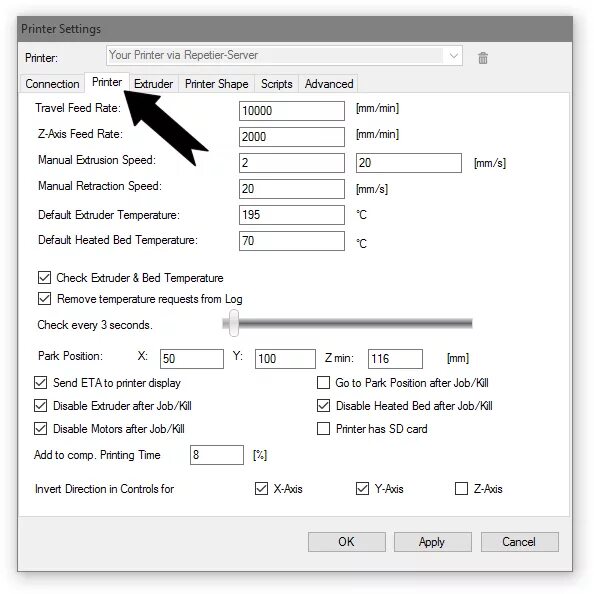The image size is (594, 594).
Task: Click the Apply button
Action: (433, 542)
